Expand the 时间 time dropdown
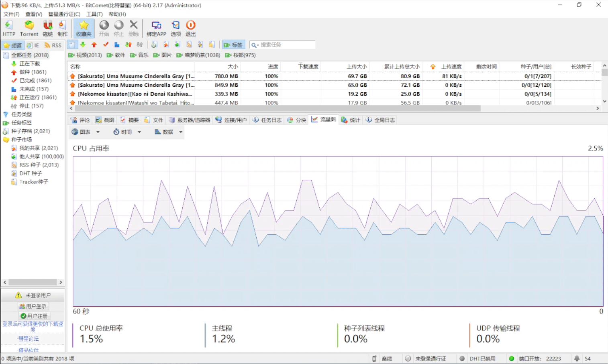Screen dimensions: 608x364 pyautogui.click(x=127, y=132)
